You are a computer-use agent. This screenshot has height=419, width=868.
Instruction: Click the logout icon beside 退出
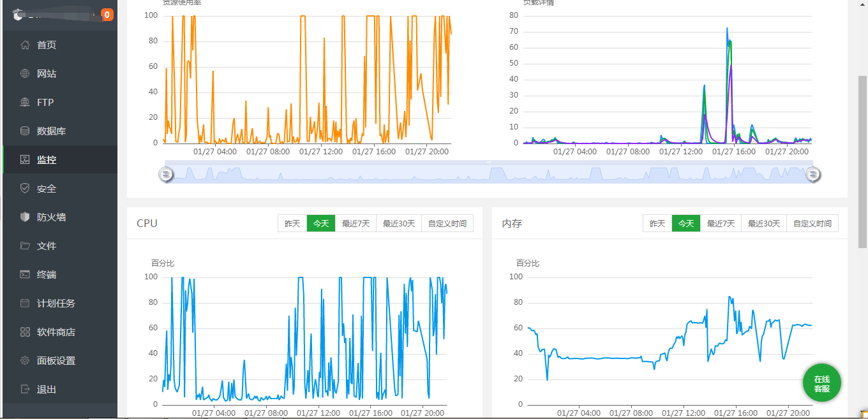(x=25, y=389)
